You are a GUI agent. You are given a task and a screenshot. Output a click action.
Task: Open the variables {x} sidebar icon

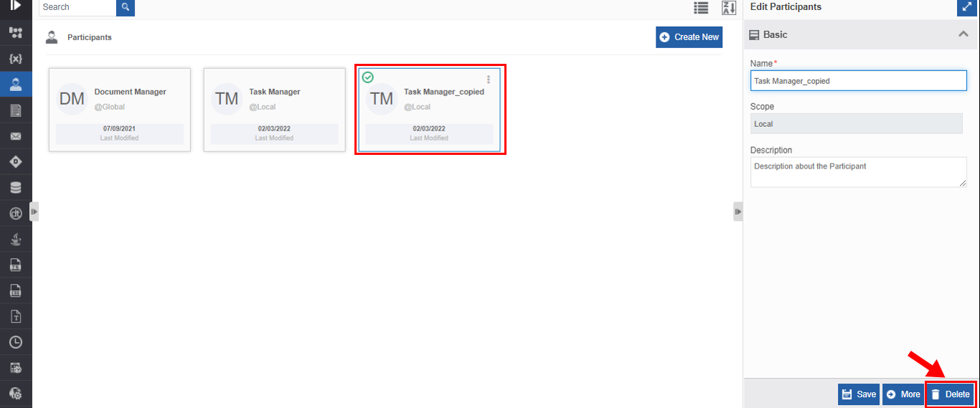[x=15, y=59]
